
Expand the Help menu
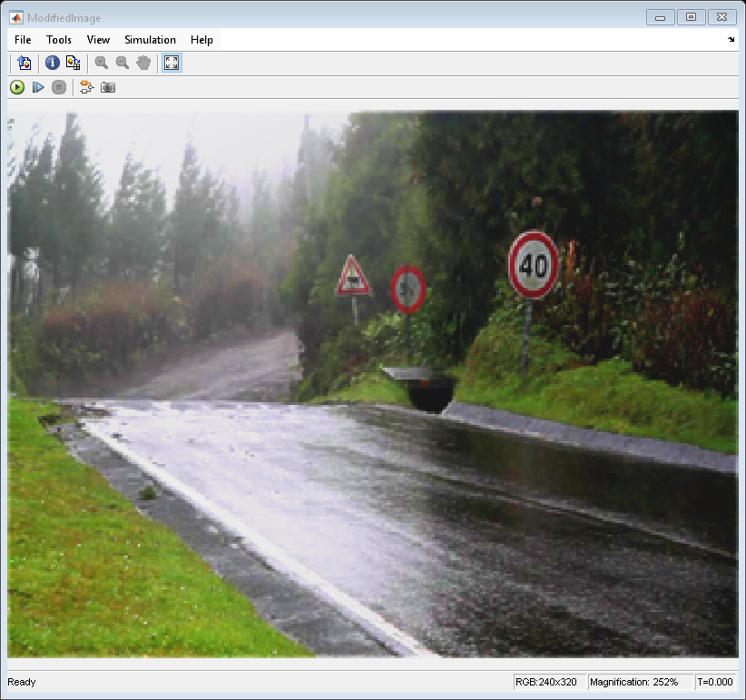(201, 40)
